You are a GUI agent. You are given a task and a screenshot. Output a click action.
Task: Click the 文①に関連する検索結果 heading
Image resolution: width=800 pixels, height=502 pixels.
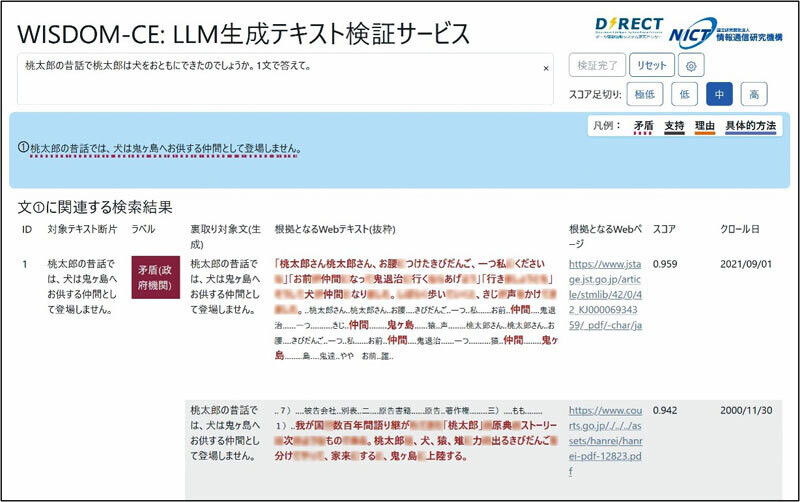point(95,207)
